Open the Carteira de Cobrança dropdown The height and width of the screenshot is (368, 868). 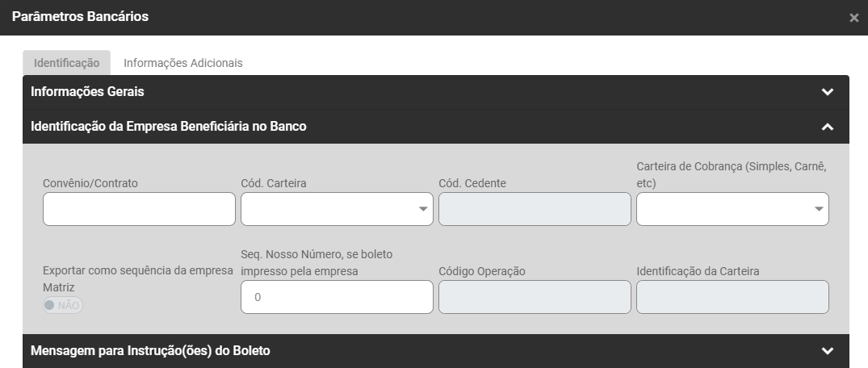[x=723, y=209]
